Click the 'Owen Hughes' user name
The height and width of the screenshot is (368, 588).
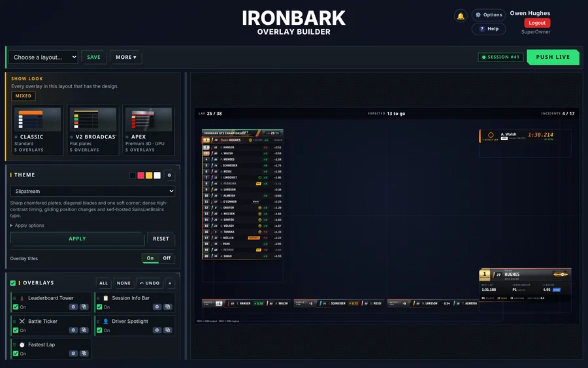click(530, 13)
